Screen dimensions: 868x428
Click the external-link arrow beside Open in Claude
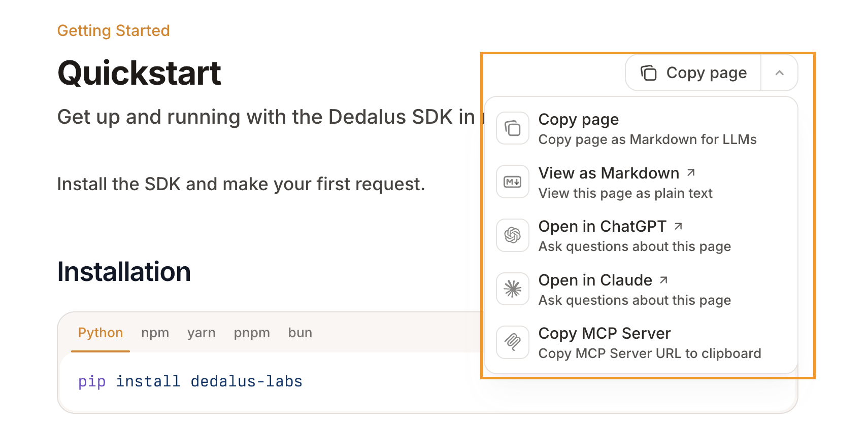664,279
